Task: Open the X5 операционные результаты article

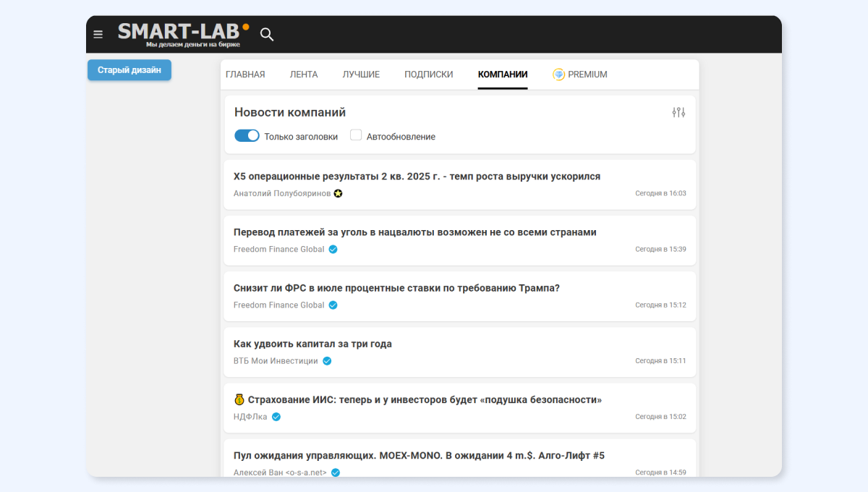Action: pyautogui.click(x=417, y=177)
